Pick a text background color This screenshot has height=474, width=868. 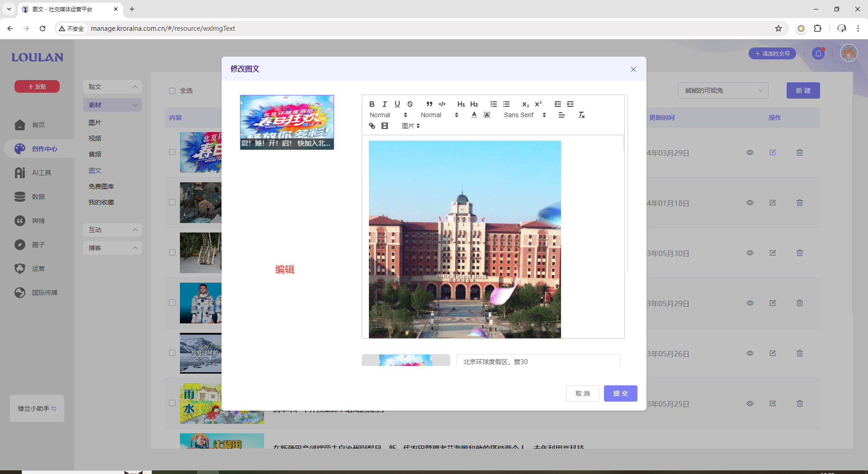coord(486,115)
